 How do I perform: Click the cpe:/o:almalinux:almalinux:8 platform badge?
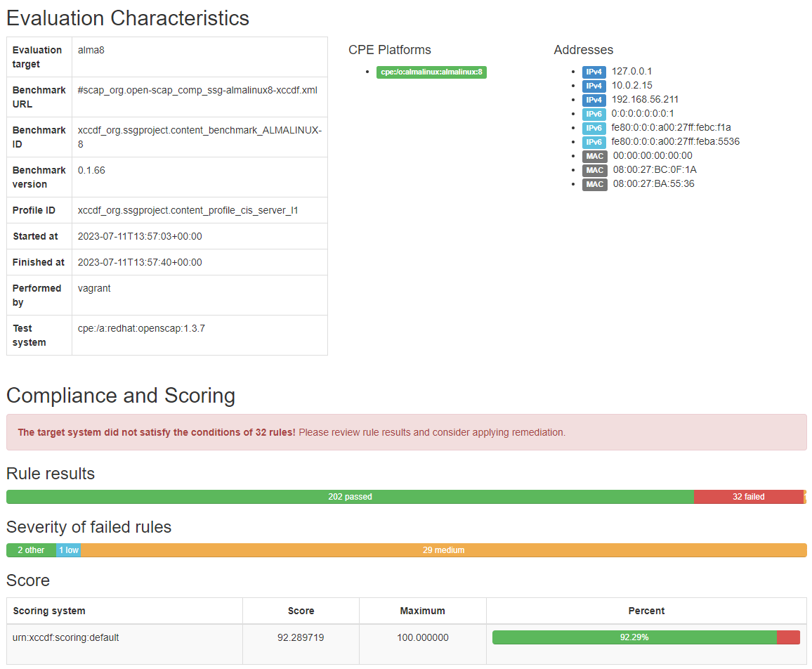[431, 72]
